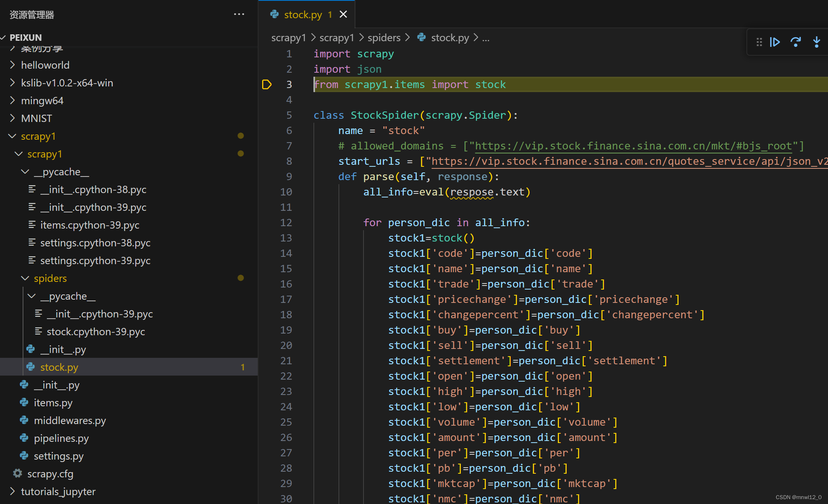Select the stock.py editor tab
Screen dimensions: 828x504
(303, 15)
